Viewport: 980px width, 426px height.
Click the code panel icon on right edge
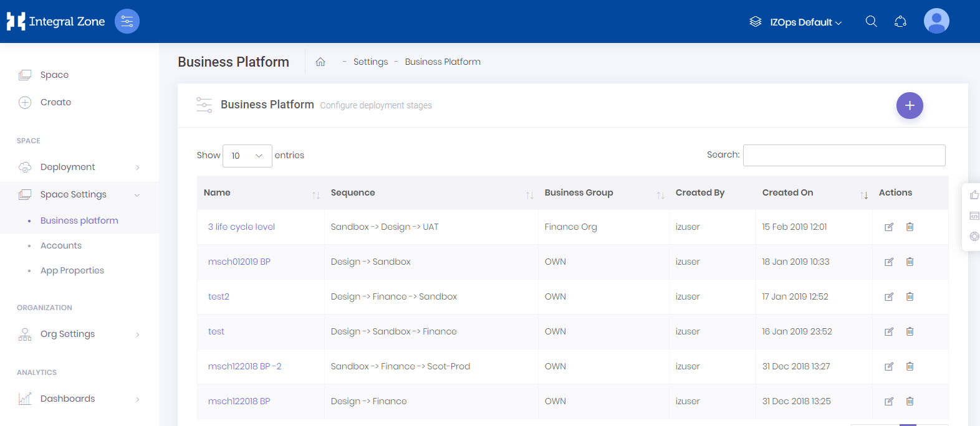tap(974, 216)
